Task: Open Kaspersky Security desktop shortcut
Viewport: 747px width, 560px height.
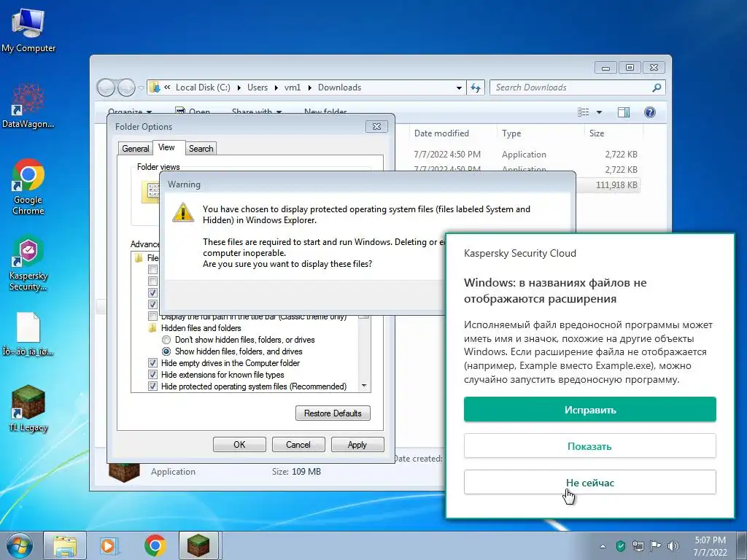Action: tap(28, 262)
